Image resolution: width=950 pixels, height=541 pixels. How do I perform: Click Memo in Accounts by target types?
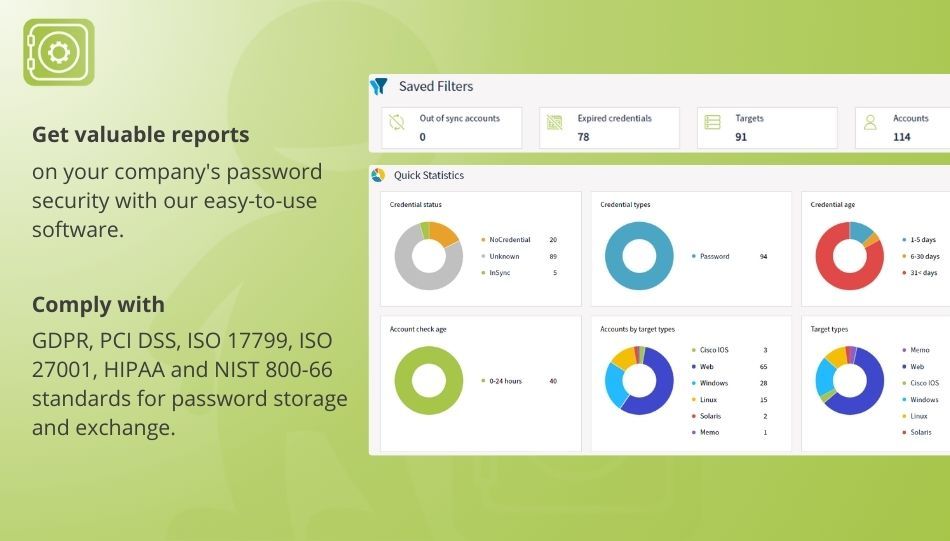click(x=729, y=433)
